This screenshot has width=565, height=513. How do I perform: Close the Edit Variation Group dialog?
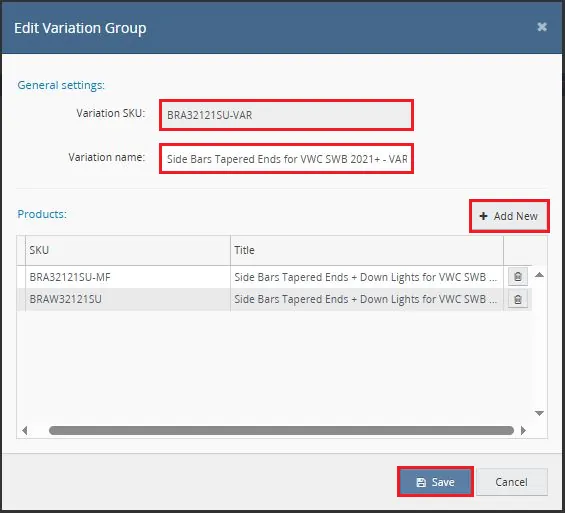[542, 27]
